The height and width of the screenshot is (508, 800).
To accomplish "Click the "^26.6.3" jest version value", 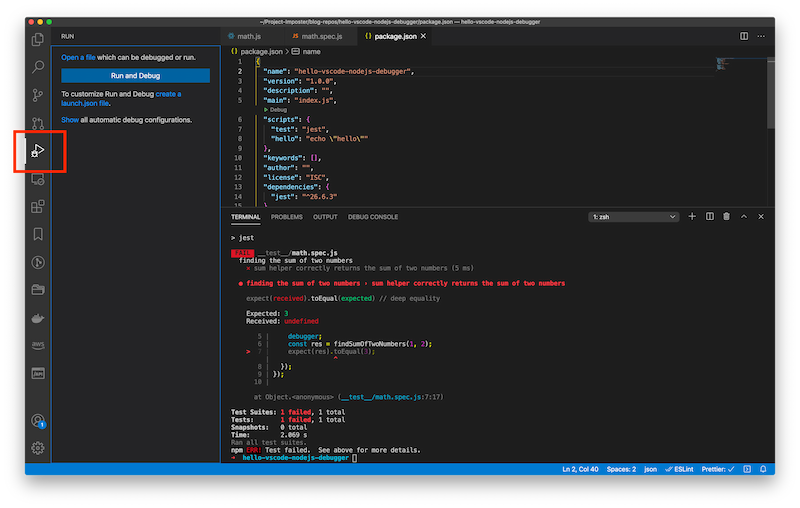I will tap(319, 196).
